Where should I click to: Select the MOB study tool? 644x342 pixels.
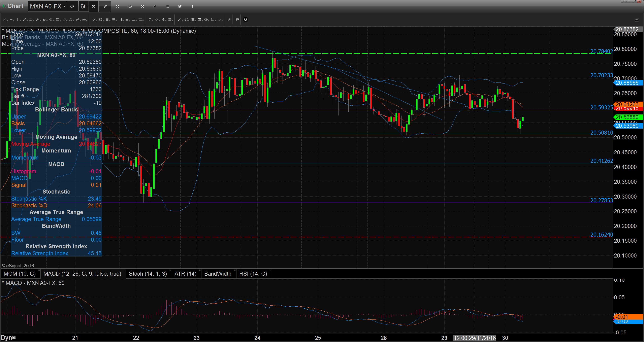(x=199, y=20)
